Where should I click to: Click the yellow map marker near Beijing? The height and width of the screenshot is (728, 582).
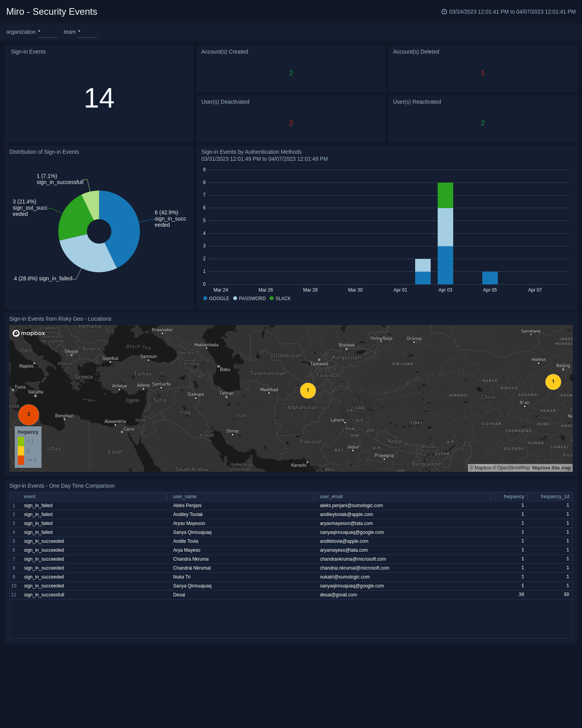tap(553, 382)
